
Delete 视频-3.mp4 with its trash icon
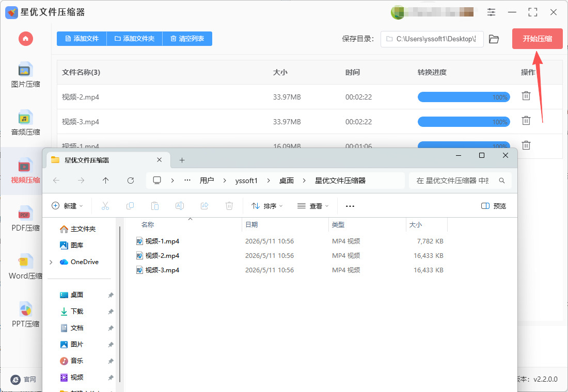526,121
